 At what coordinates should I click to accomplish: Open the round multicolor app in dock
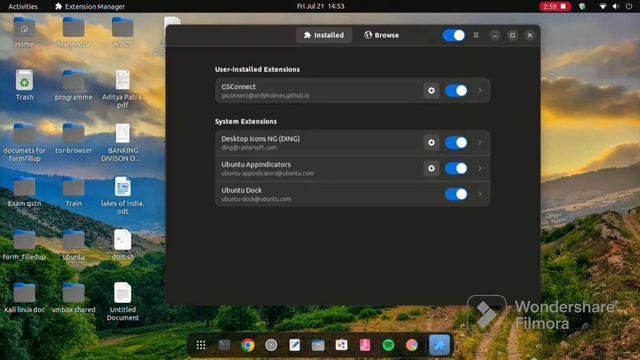pyautogui.click(x=411, y=345)
